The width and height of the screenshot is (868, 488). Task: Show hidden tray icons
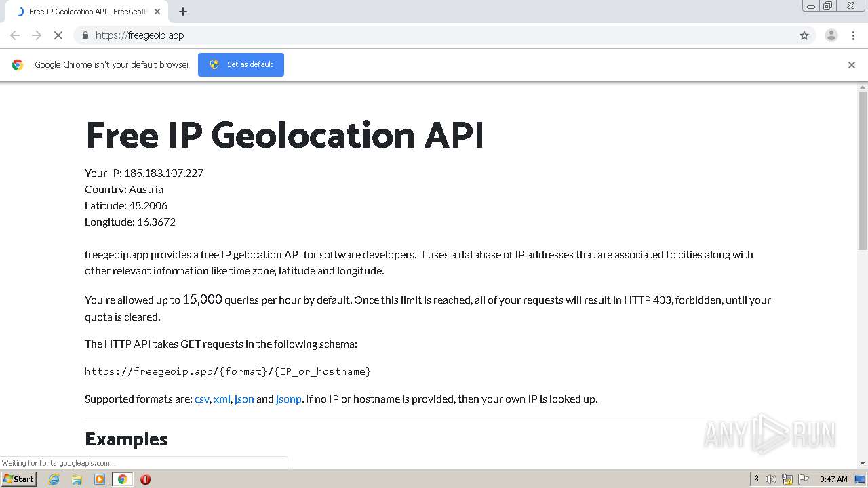756,479
